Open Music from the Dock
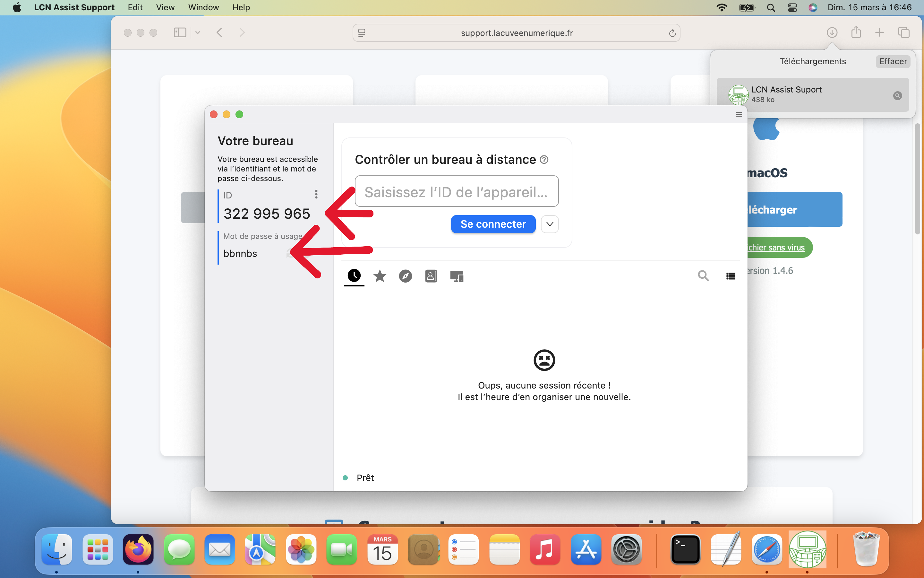The width and height of the screenshot is (924, 578). [x=545, y=550]
